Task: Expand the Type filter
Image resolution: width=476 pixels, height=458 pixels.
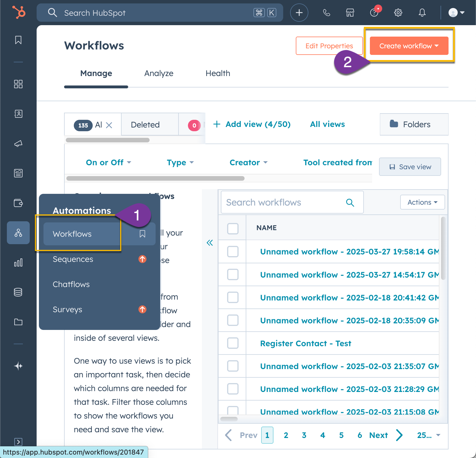Action: [180, 162]
